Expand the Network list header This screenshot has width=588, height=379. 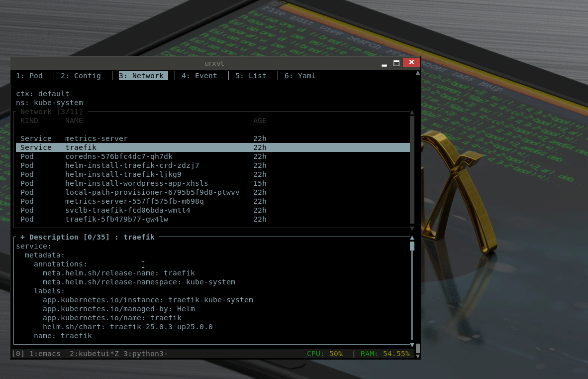[x=50, y=112]
